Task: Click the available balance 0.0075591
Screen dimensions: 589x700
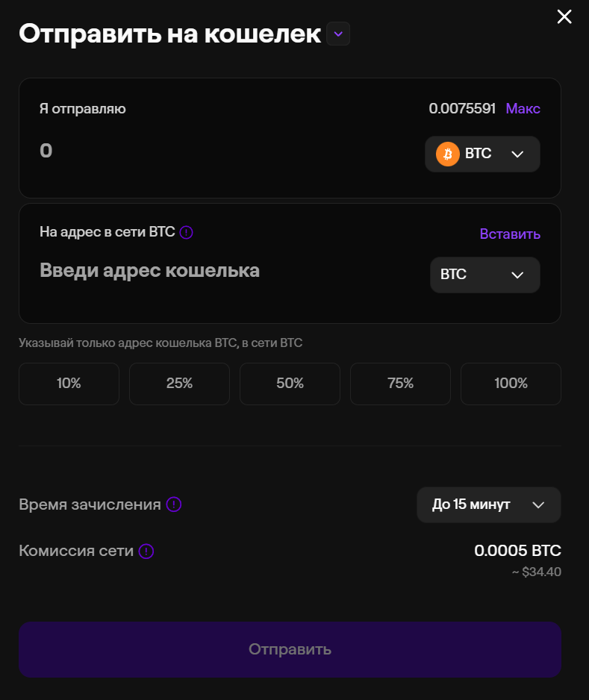Action: (x=462, y=108)
